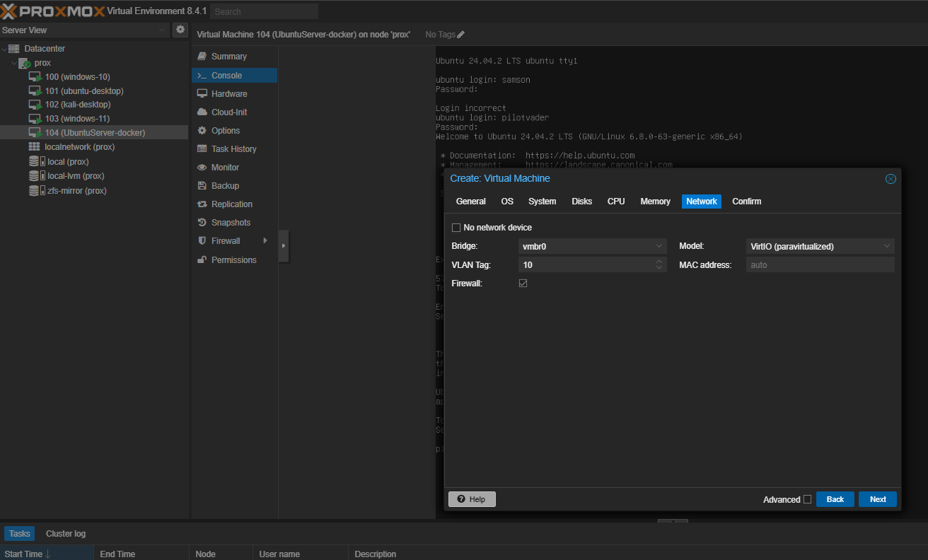Click the MAC address input field
The width and height of the screenshot is (928, 560).
tap(820, 265)
